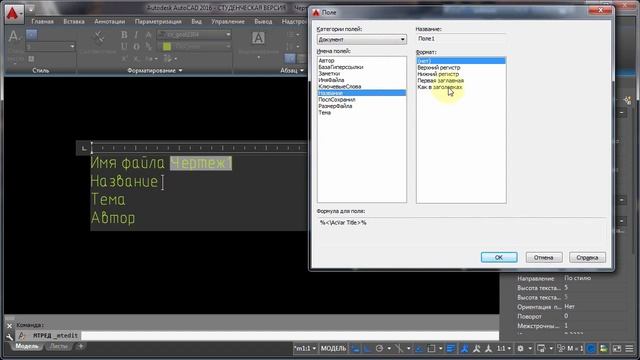Toggle annotation visibility blue icon
Image resolution: width=640 pixels, height=360 pixels.
pos(464,349)
